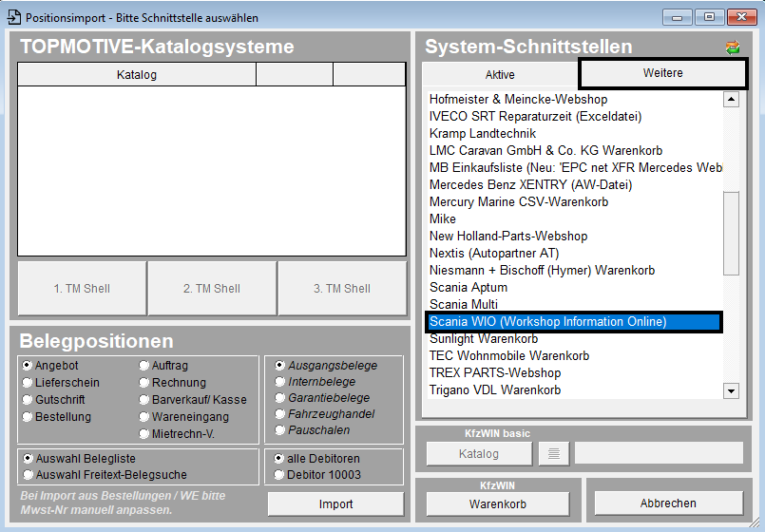Click the list icon next to Katalog button

pyautogui.click(x=554, y=454)
